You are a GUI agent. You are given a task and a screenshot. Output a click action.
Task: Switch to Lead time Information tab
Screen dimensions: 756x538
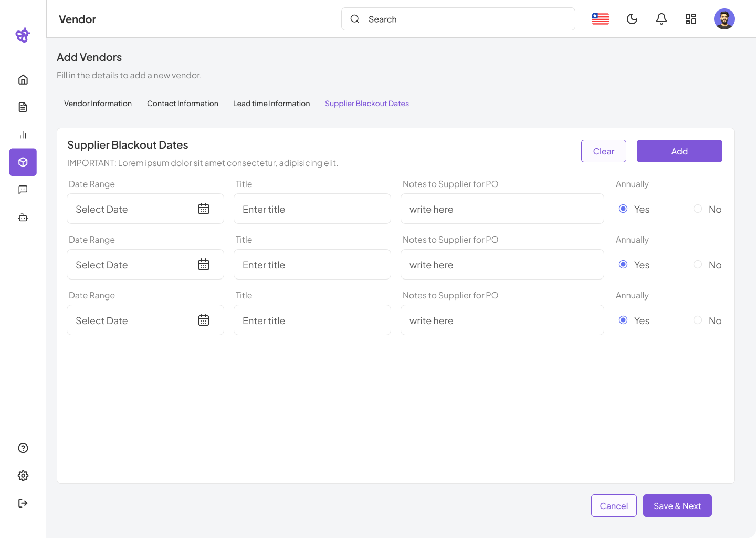[x=271, y=104]
